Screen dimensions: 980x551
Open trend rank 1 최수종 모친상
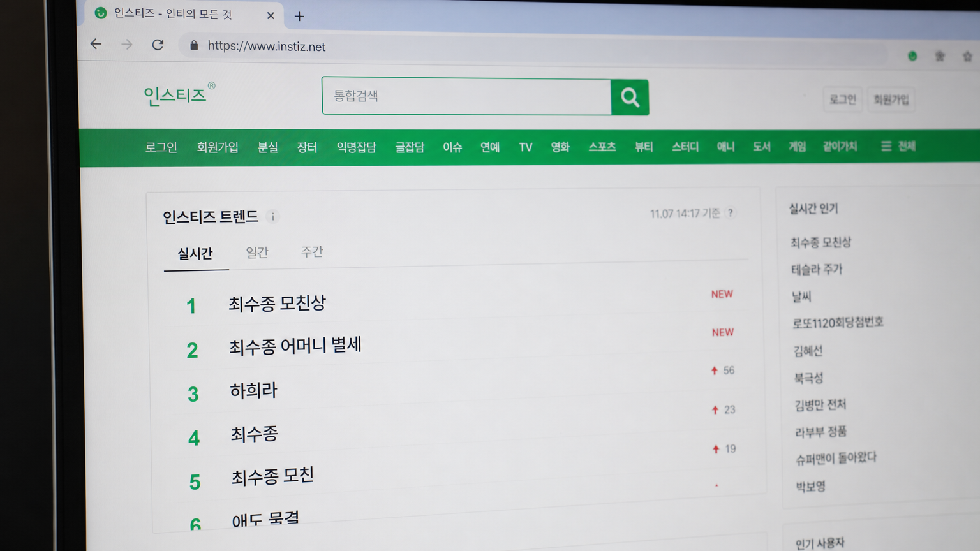click(x=278, y=303)
